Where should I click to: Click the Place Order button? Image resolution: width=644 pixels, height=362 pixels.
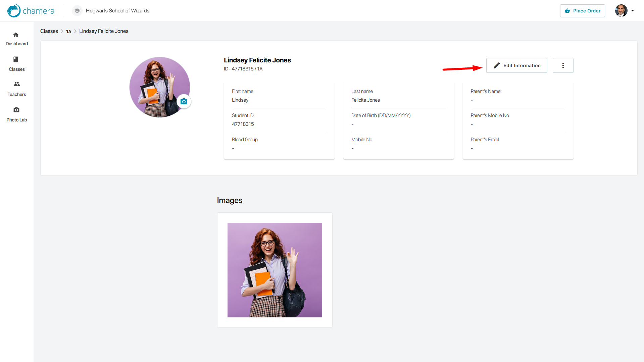pos(582,11)
